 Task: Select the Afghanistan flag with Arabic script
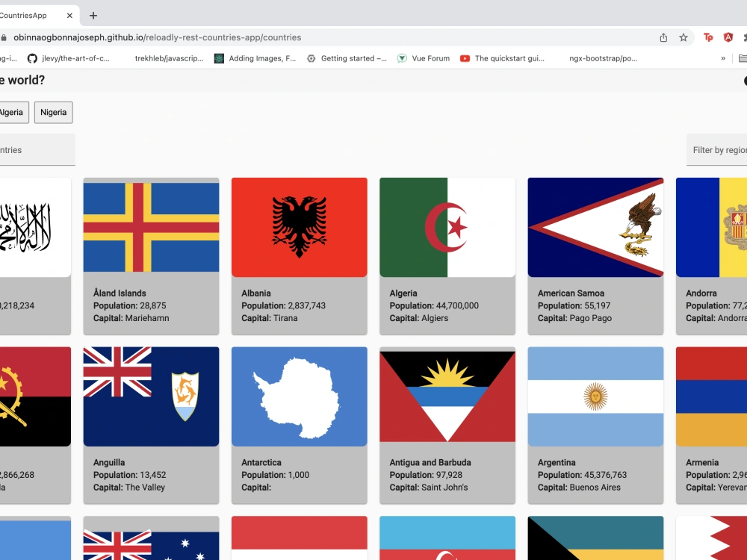35,228
